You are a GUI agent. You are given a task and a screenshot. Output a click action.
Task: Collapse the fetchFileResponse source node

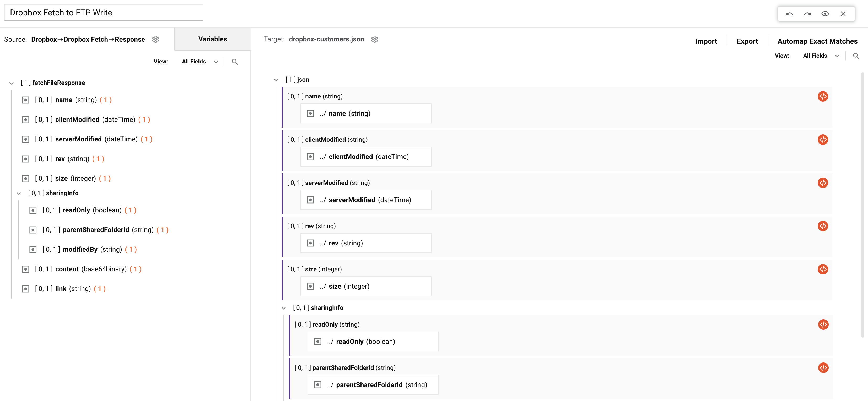(12, 83)
